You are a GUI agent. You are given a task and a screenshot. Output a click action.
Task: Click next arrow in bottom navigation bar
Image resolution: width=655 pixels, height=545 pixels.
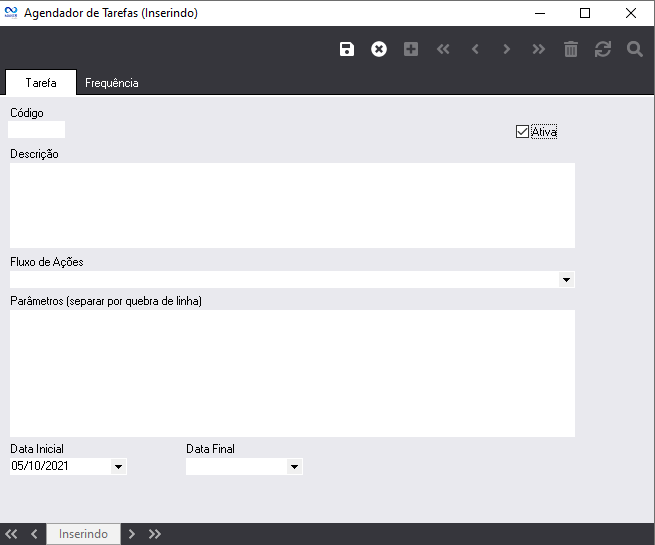point(132,534)
